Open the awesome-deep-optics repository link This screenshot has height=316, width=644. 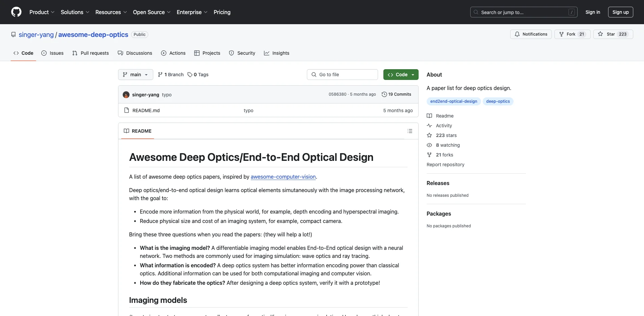93,35
